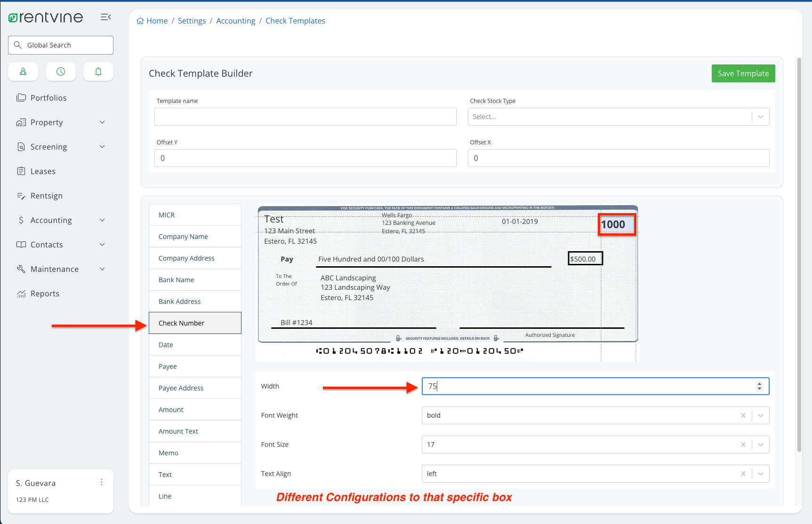Select the Text element
Screen dimensions: 812x524
pos(195,475)
